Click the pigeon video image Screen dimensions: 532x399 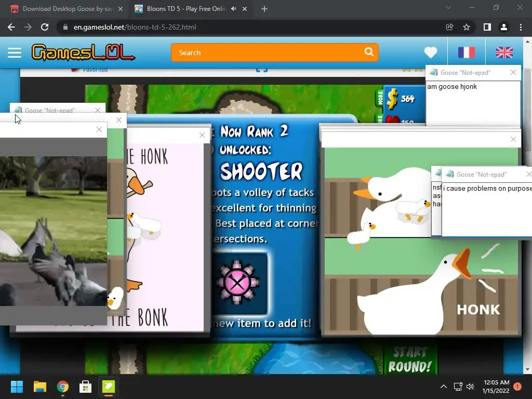(54, 231)
